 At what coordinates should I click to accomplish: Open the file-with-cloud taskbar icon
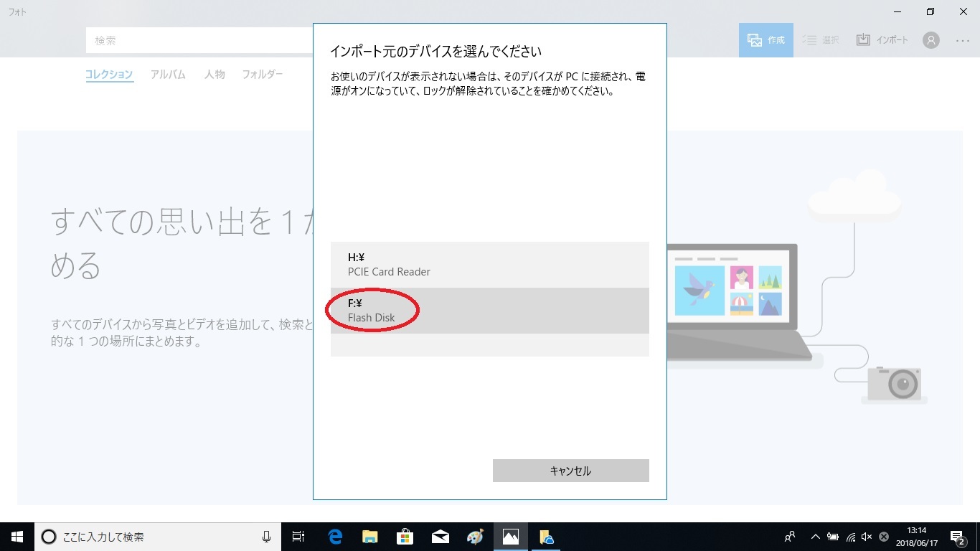tap(546, 537)
